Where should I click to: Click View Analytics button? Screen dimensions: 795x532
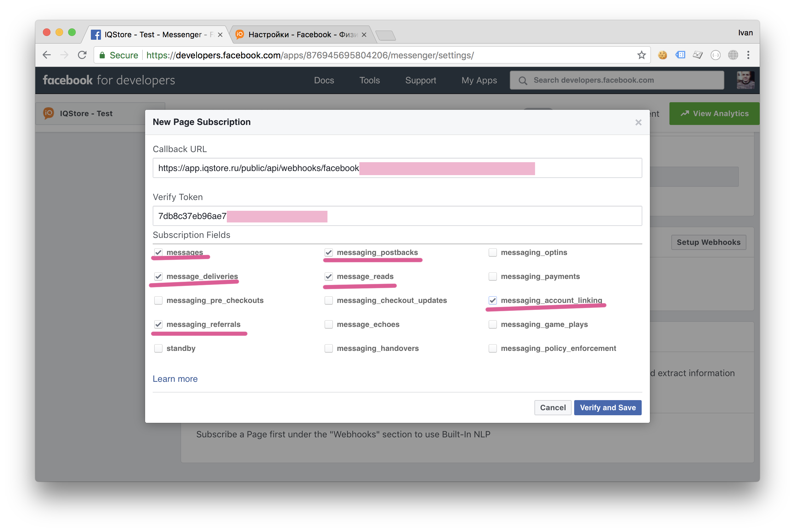(x=714, y=114)
